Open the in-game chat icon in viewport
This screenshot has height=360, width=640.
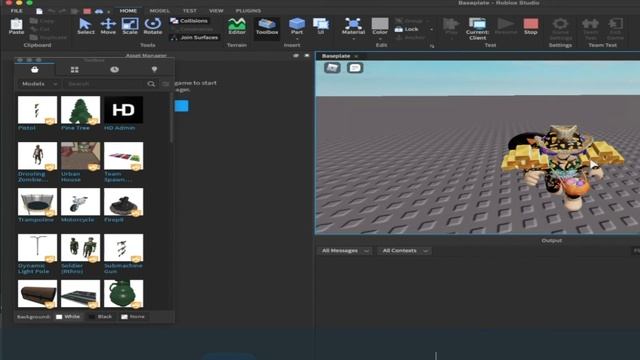[x=355, y=68]
